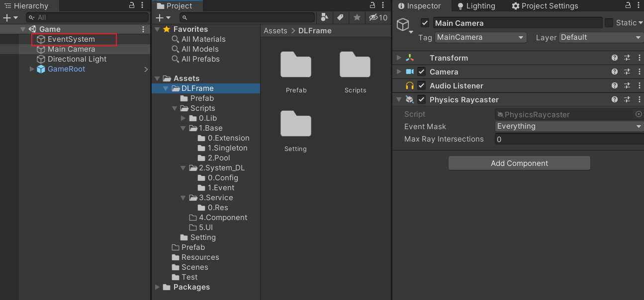Click the favorites star icon in Project toolbar

[x=357, y=17]
